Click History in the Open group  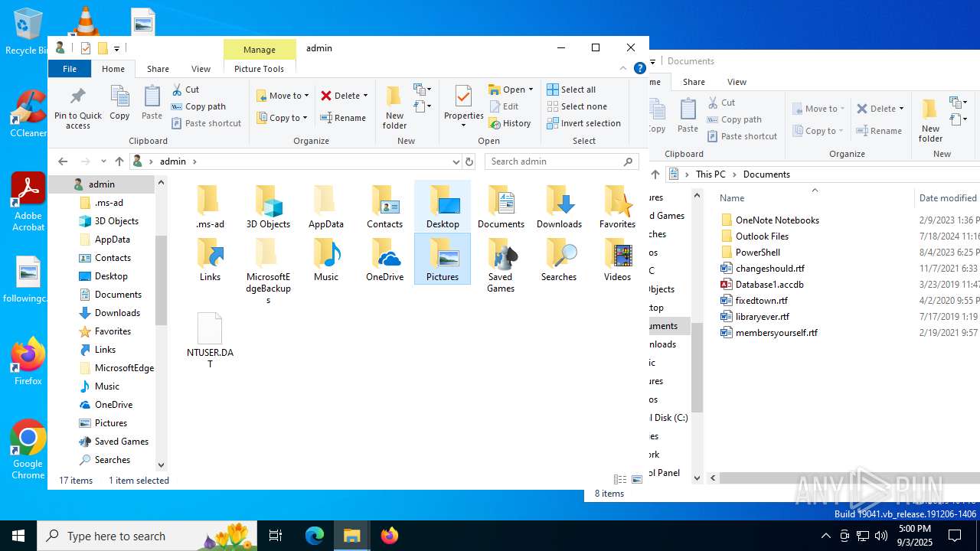pyautogui.click(x=510, y=123)
